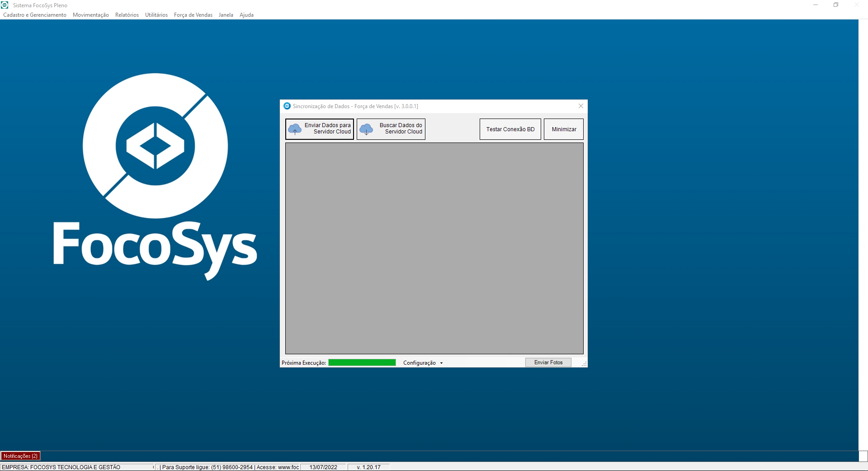Minimize the Sistema FocoSys Pleno window

(x=816, y=5)
